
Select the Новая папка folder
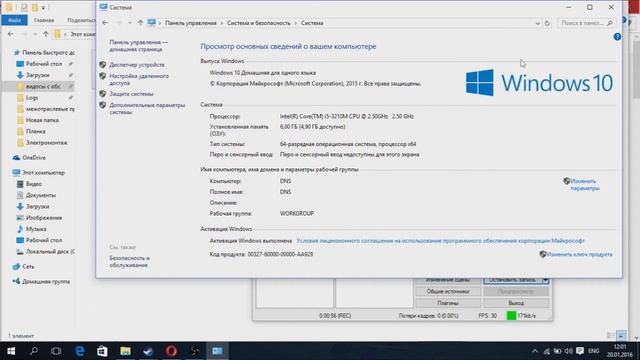click(x=42, y=120)
